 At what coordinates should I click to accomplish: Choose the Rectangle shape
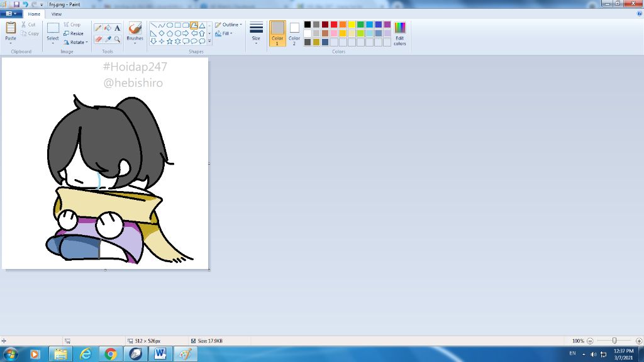178,25
